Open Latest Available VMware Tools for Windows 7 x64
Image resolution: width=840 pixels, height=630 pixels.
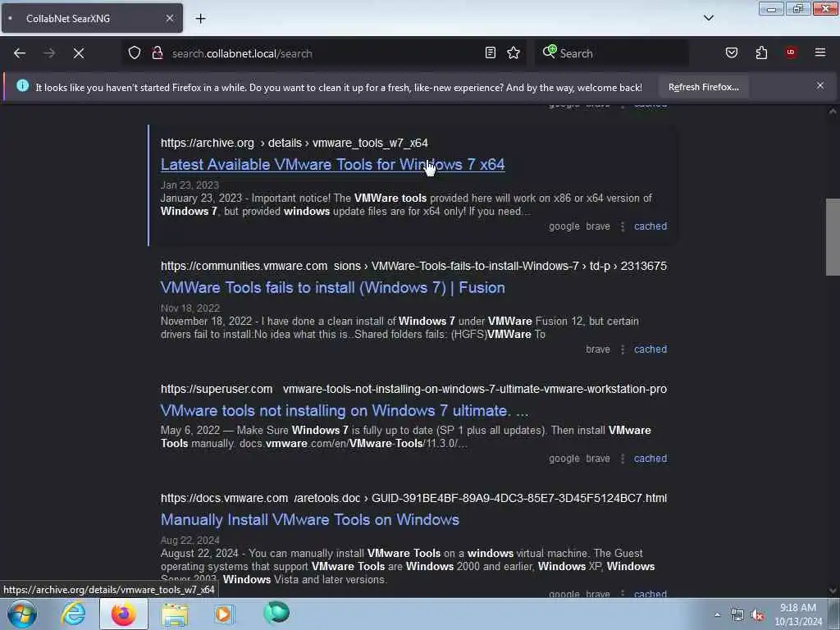(333, 164)
